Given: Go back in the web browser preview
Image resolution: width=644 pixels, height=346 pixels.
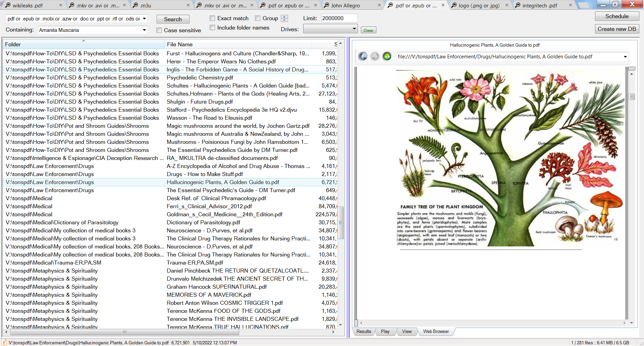Looking at the screenshot, I should coord(363,56).
